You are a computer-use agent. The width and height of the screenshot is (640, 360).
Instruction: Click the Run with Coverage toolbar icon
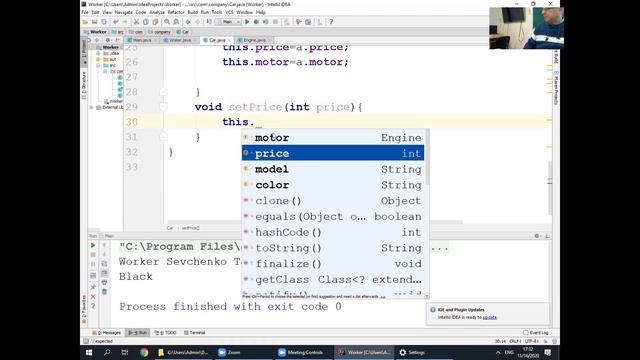tap(266, 22)
